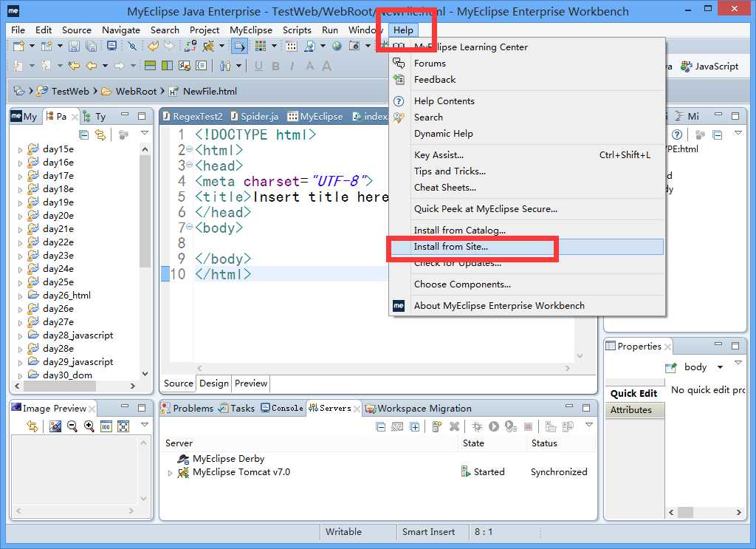Screen dimensions: 756x549
Task: Expand the day15e project node
Action: click(x=20, y=150)
